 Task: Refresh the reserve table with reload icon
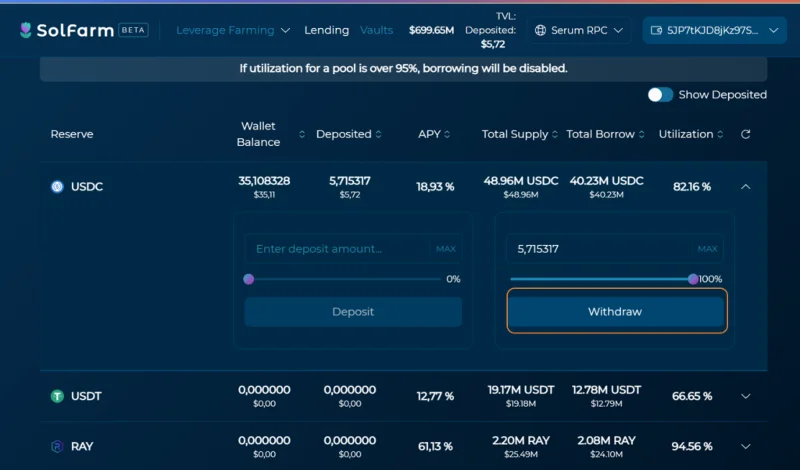[745, 134]
